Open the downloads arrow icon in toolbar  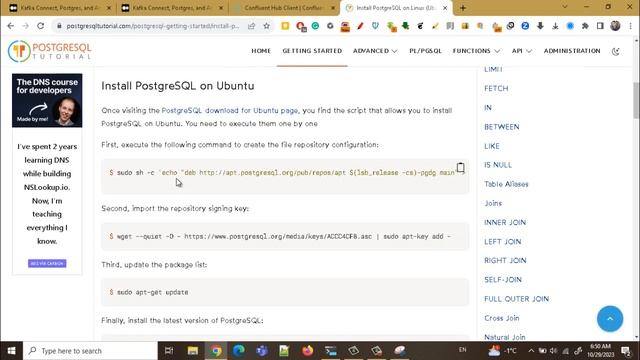coord(555,26)
